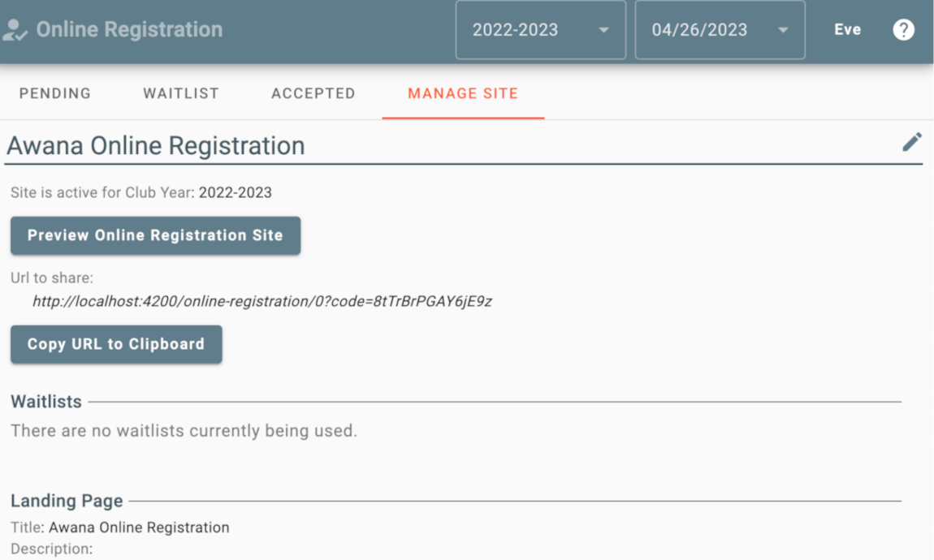Click the shareable localhost registration URL
This screenshot has height=560, width=934.
tap(262, 301)
